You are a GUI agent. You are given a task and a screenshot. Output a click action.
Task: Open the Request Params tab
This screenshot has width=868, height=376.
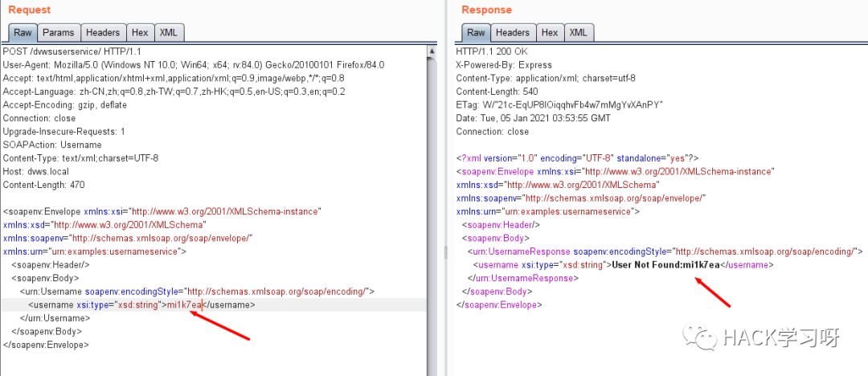[59, 33]
